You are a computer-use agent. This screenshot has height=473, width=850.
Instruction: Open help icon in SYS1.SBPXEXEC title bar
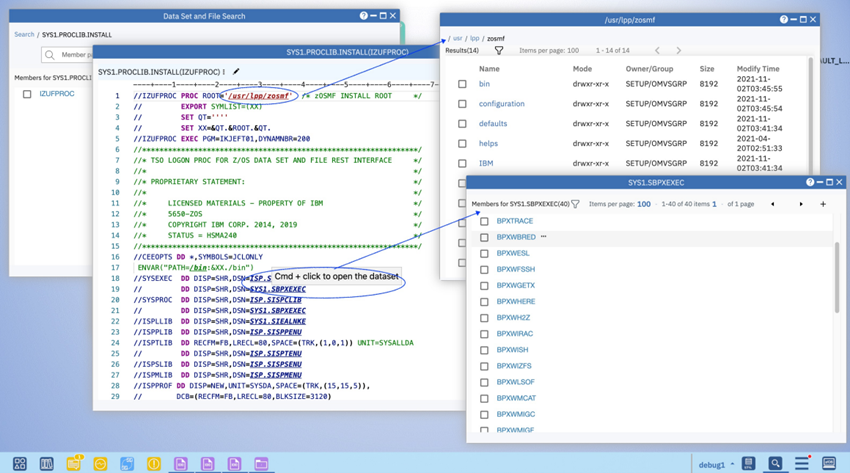[810, 183]
